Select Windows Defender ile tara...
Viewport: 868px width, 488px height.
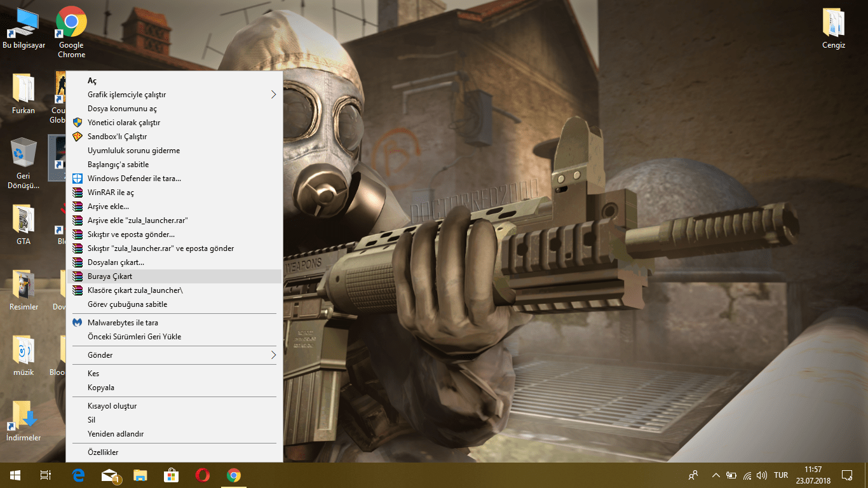[x=174, y=179]
